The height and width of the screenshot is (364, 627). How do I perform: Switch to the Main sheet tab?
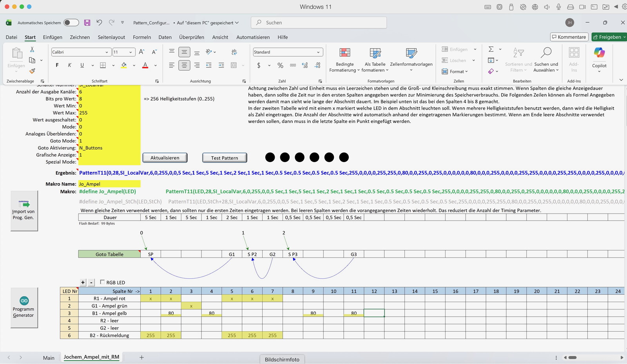click(49, 358)
